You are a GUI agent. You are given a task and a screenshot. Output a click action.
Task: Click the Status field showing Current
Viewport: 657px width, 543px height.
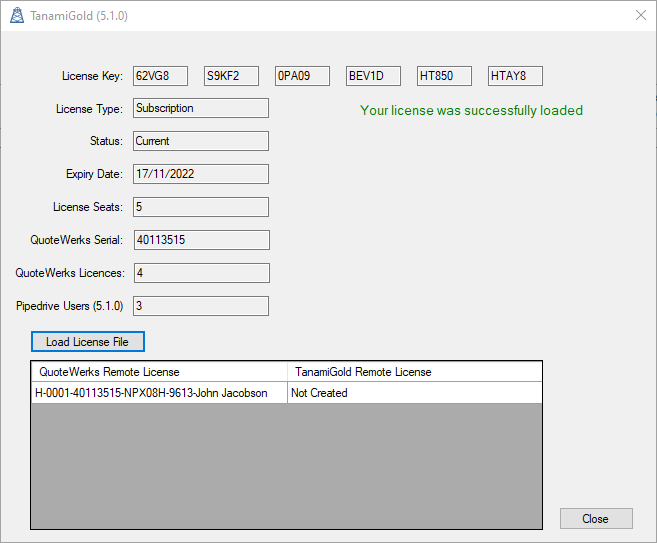[201, 141]
